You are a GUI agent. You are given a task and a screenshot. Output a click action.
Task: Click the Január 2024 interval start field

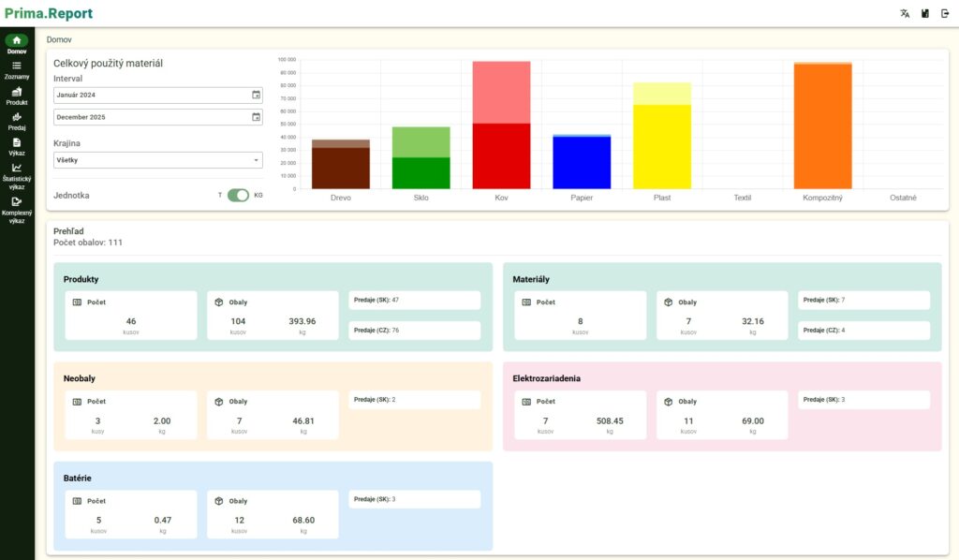pos(150,96)
